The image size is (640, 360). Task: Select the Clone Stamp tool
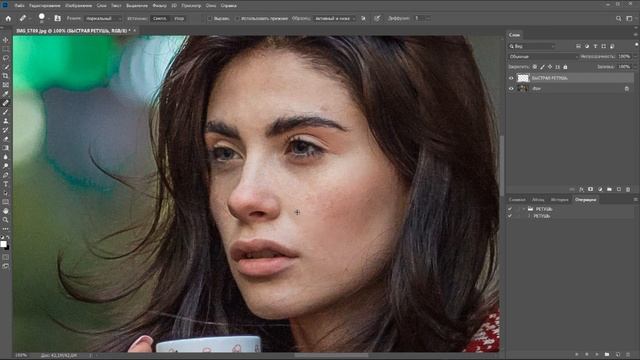5,121
